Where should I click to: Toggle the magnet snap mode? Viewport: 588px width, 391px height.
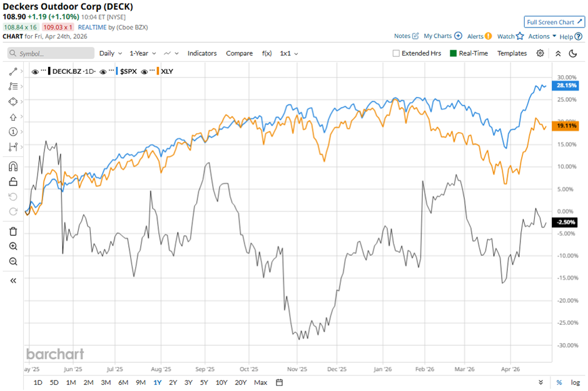click(x=13, y=166)
